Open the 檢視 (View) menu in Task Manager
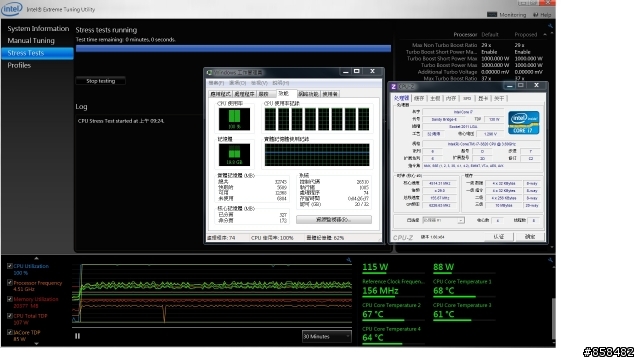Viewport: 640px width, 360px height. 259,83
